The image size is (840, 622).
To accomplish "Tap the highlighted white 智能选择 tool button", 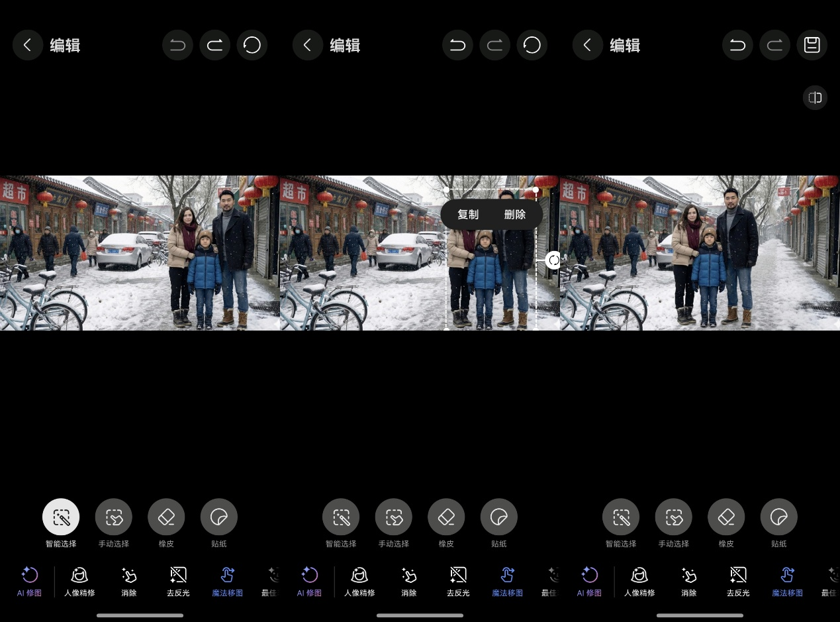I will (61, 517).
